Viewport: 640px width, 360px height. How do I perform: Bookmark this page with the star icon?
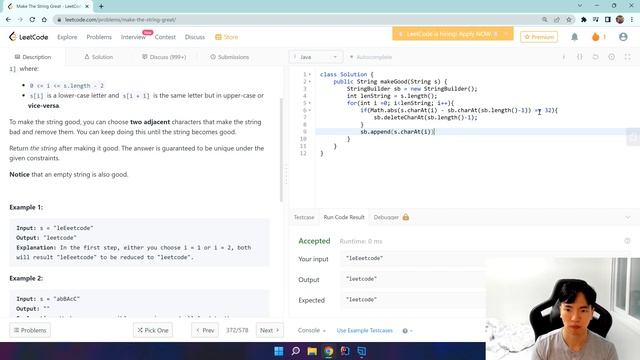tap(569, 19)
